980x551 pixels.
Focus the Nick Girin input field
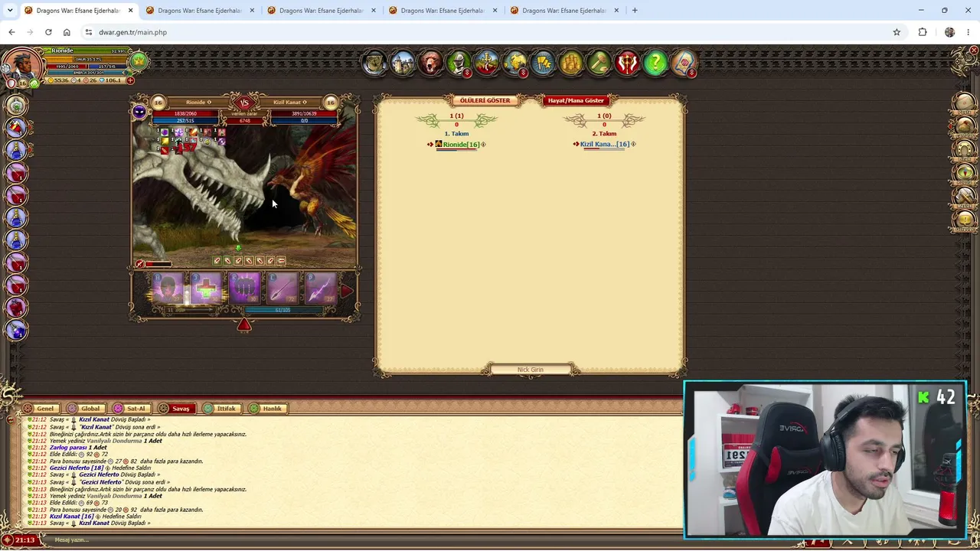tap(530, 370)
